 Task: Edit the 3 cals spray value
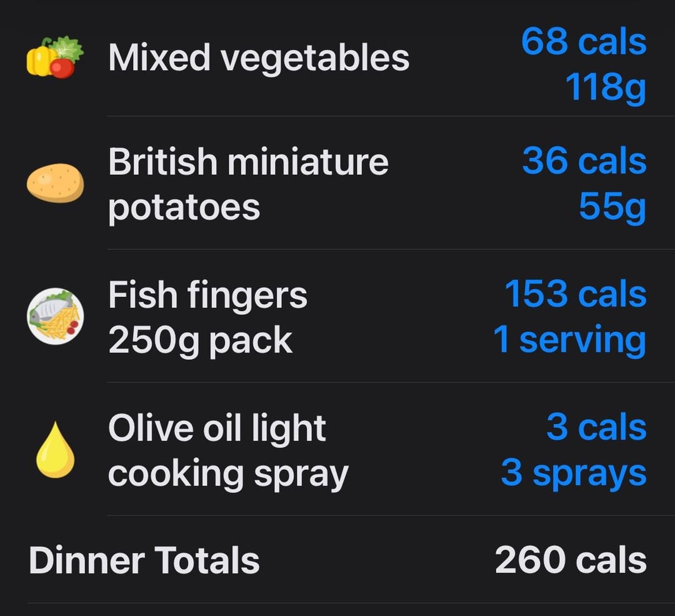click(x=597, y=427)
